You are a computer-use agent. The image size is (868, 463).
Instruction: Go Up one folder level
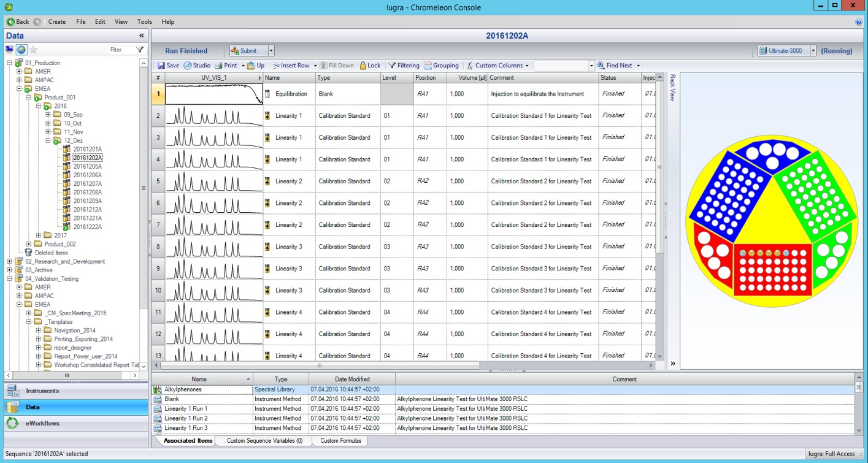coord(256,66)
